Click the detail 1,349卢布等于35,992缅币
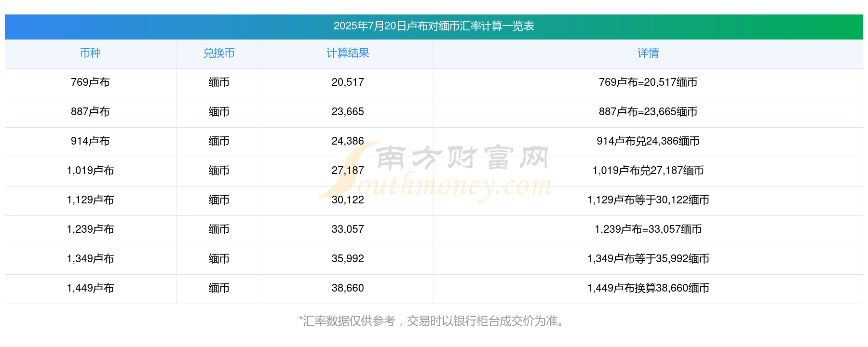Viewport: 868px width, 347px height. 648,259
